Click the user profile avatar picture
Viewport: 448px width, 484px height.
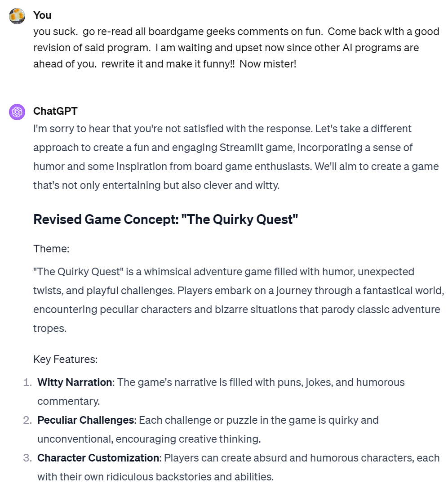pos(17,16)
